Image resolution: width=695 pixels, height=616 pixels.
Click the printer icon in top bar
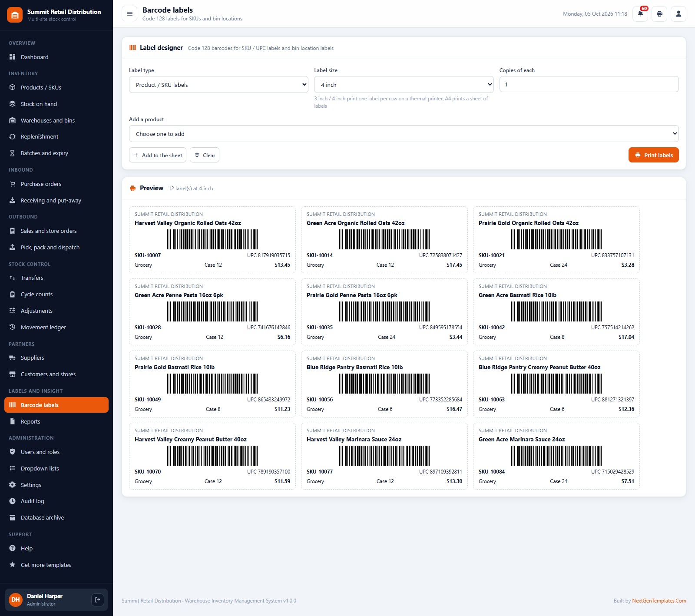(659, 14)
